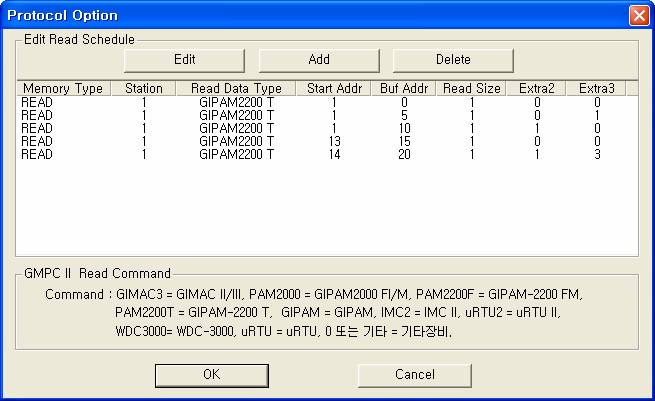Viewport: 655px width, 401px height.
Task: Cancel the Protocol Option dialog
Action: pyautogui.click(x=414, y=375)
